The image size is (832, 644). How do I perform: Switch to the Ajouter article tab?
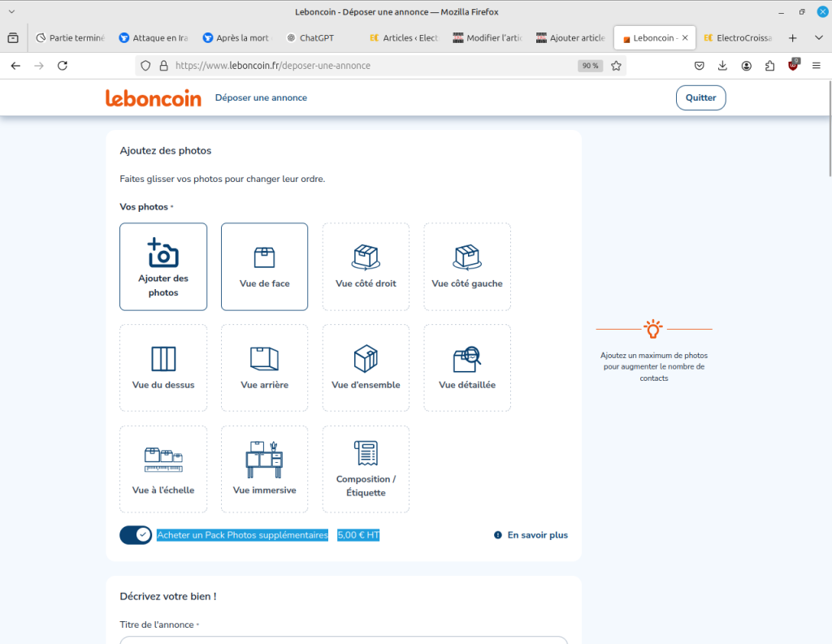571,37
